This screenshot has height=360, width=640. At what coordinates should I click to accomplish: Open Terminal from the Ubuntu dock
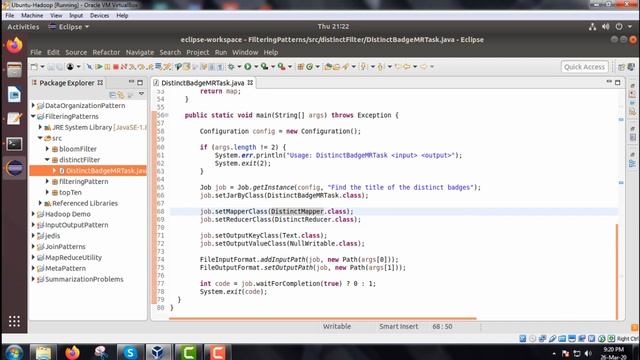[14, 144]
